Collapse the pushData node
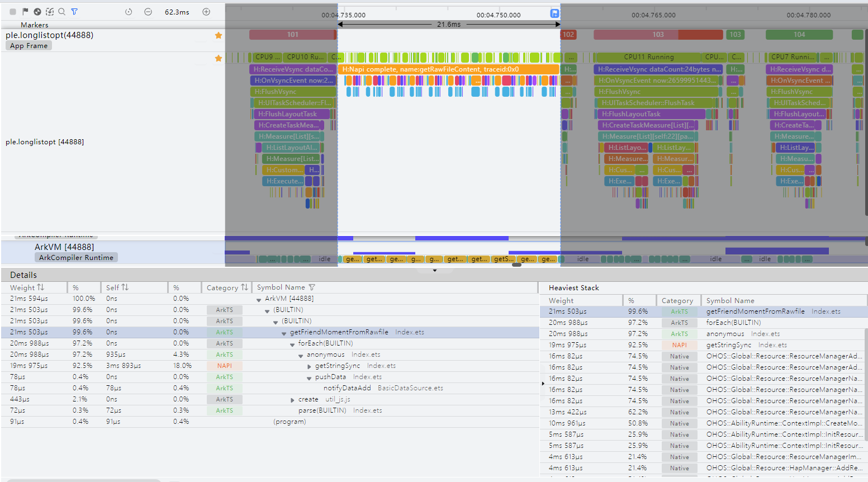The height and width of the screenshot is (482, 868). tap(309, 377)
